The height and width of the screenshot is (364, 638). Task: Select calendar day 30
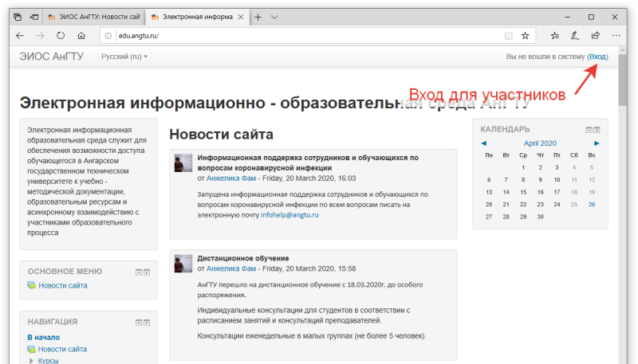(541, 217)
